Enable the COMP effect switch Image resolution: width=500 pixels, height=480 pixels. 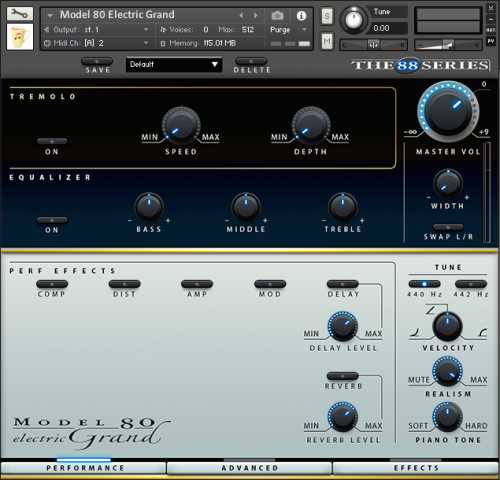[x=52, y=284]
